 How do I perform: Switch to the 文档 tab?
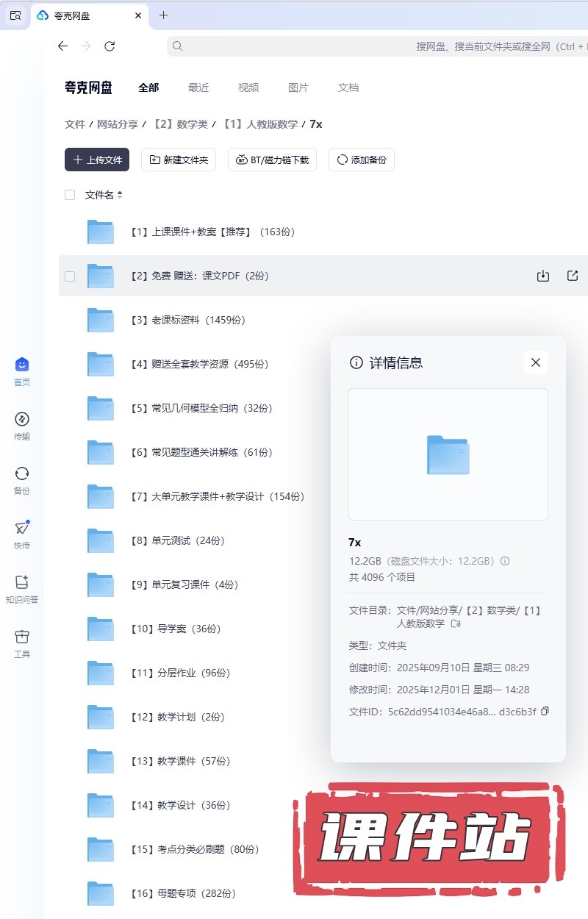[348, 87]
